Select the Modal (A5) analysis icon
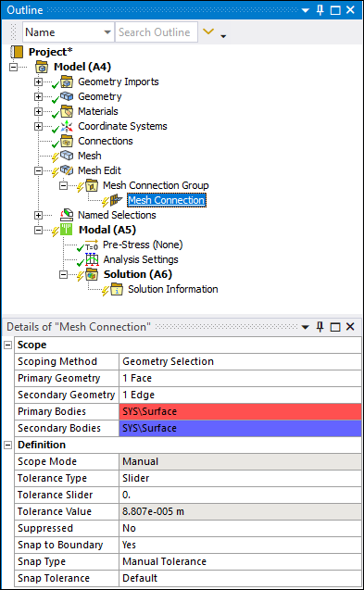 67,230
